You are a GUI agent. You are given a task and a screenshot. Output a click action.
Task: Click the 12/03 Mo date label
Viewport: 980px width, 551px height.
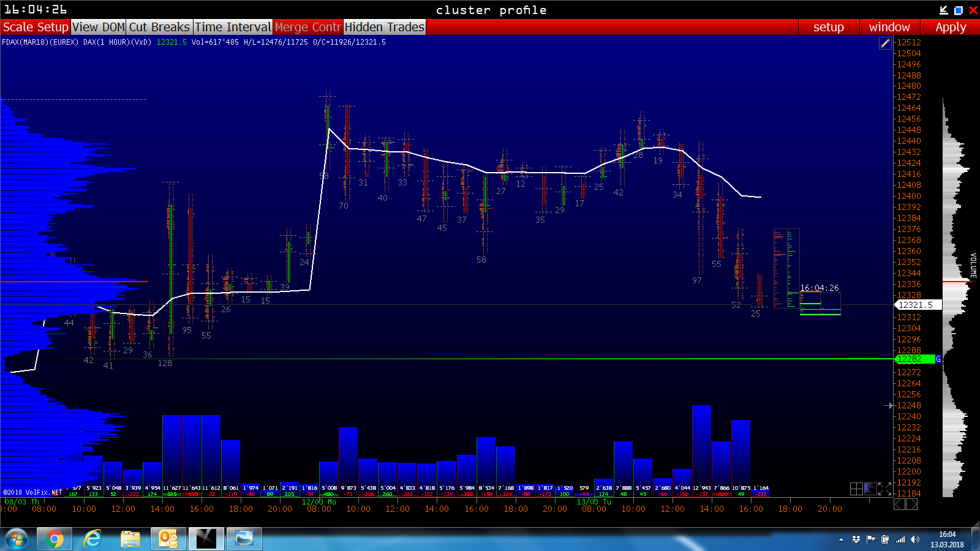click(x=319, y=502)
